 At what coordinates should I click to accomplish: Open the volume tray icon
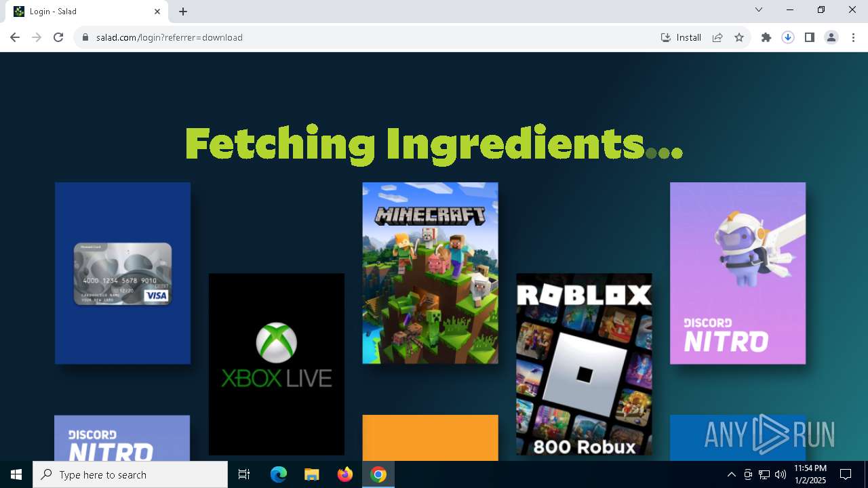[x=781, y=474]
